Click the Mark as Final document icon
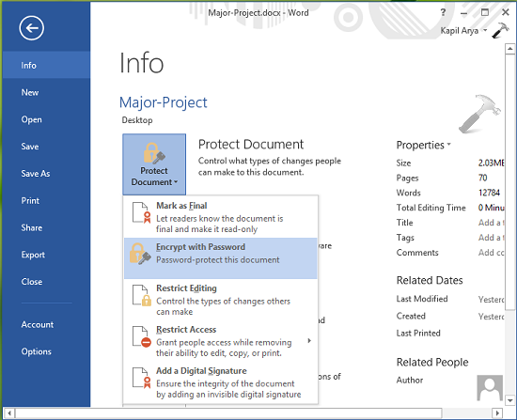 (141, 212)
